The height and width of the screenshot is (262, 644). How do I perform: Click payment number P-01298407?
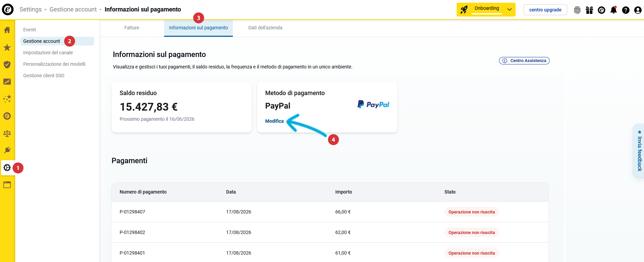tap(132, 212)
